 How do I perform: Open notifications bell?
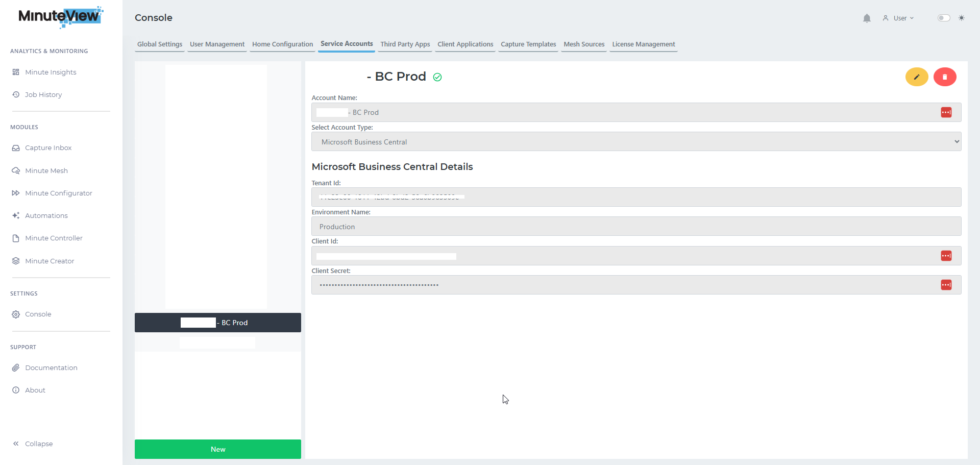point(867,18)
